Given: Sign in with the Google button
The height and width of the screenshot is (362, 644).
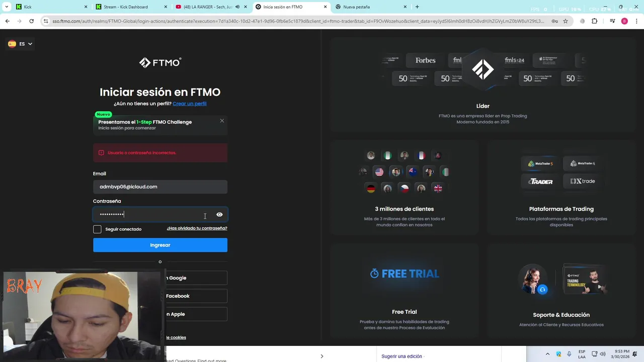Looking at the screenshot, I should tap(196, 278).
